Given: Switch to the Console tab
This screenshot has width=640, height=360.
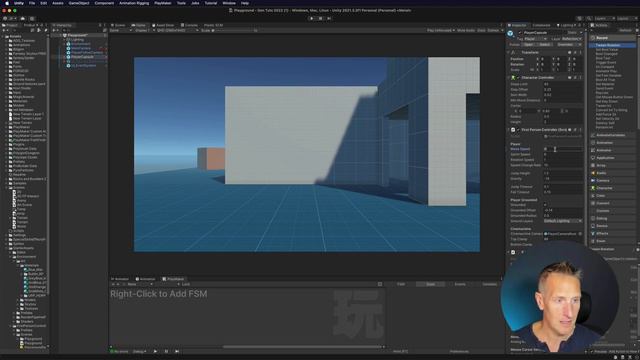Looking at the screenshot, I should [x=189, y=25].
